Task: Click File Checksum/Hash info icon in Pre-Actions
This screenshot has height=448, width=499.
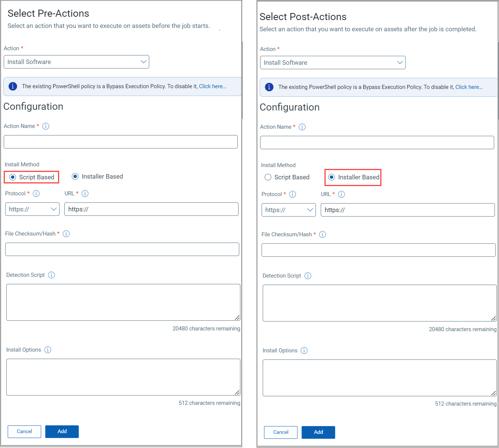Action: tap(66, 234)
